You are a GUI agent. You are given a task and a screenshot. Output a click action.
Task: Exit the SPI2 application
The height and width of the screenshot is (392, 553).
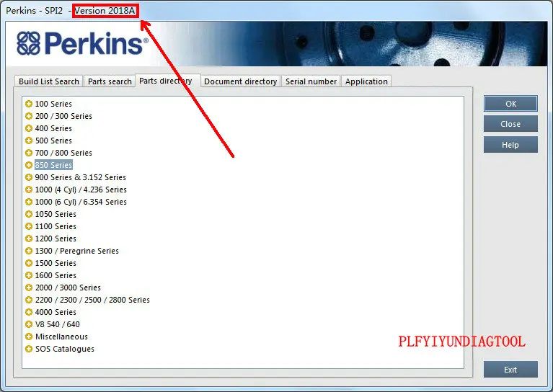(510, 370)
